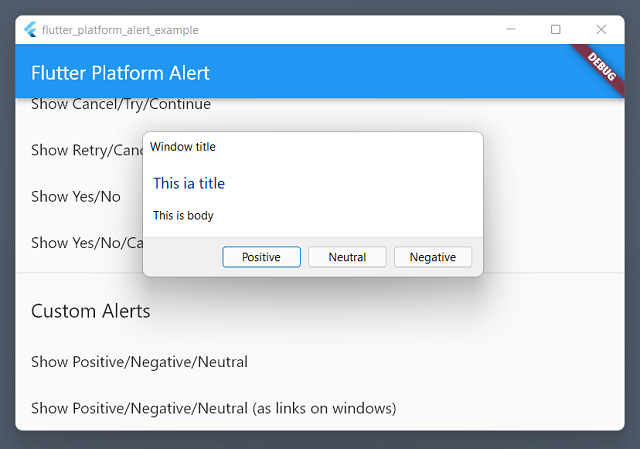Launch Show Positive/Negative/Neutral custom alert

[139, 362]
